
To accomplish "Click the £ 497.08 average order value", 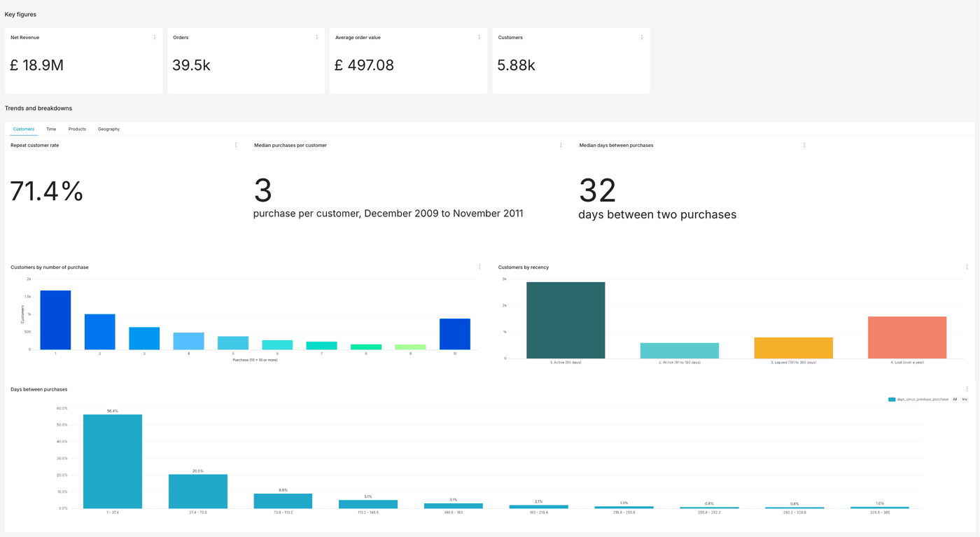I will click(364, 65).
